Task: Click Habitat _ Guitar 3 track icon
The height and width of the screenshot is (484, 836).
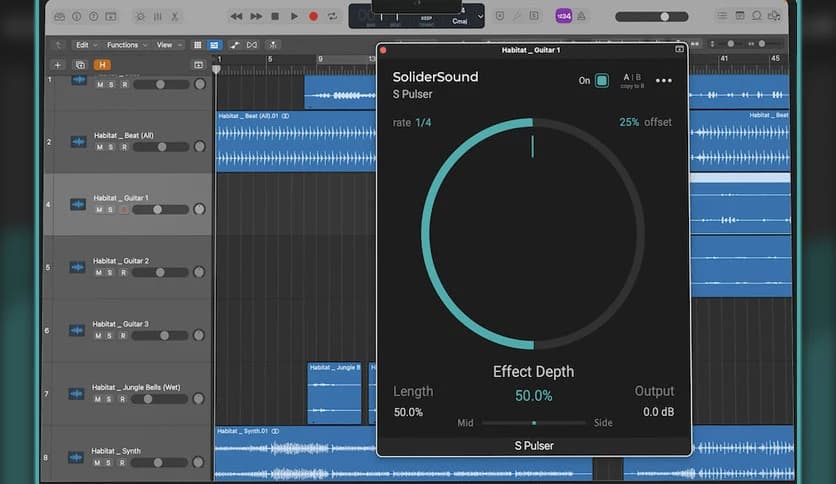Action: pyautogui.click(x=77, y=330)
